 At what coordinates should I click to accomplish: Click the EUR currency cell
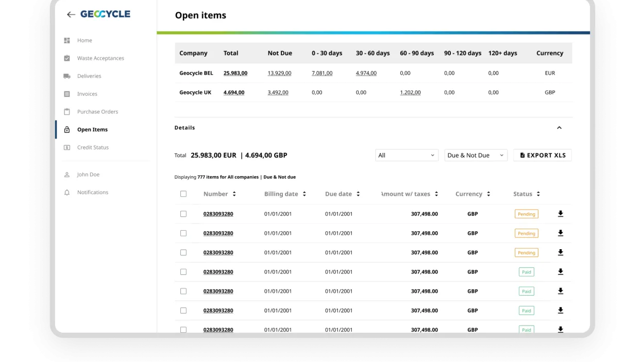pos(550,73)
